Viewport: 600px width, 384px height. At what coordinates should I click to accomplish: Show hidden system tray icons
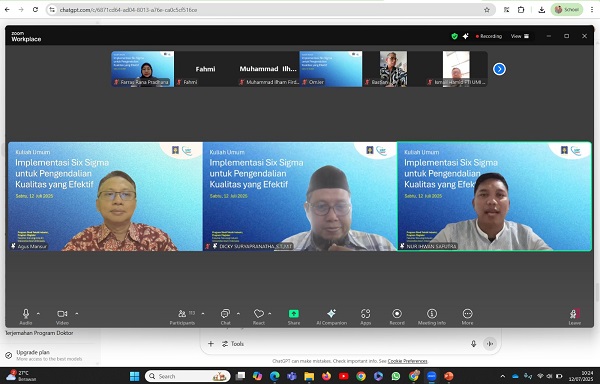503,376
